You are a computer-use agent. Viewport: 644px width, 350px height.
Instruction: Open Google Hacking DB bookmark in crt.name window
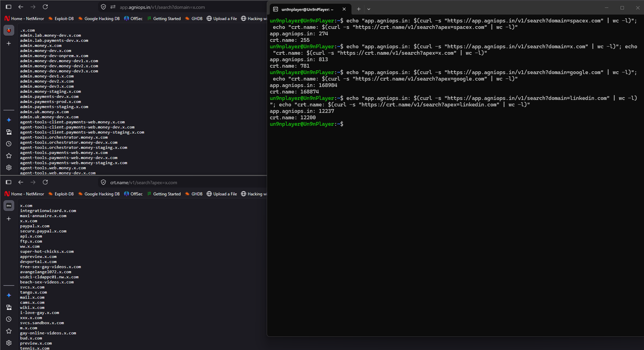tap(99, 193)
